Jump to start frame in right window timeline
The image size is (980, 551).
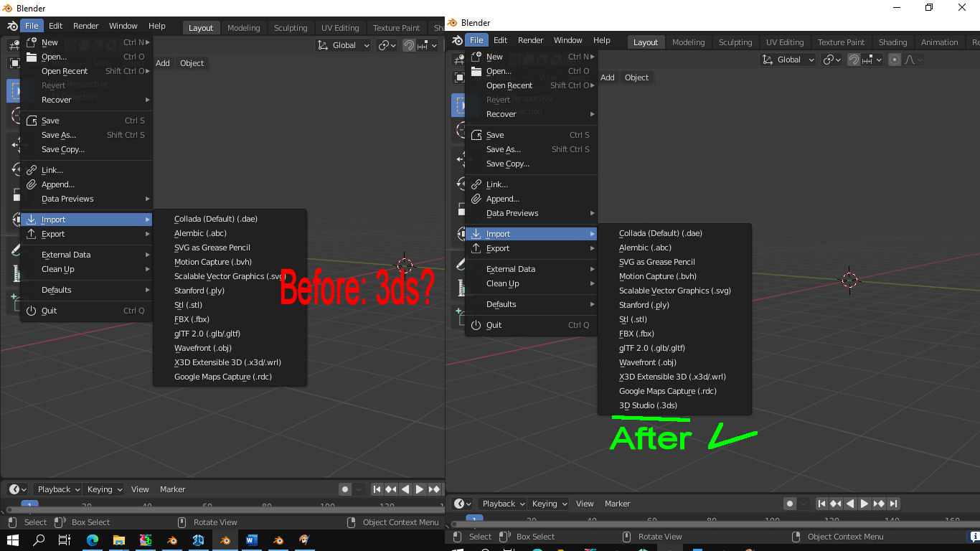tap(821, 504)
